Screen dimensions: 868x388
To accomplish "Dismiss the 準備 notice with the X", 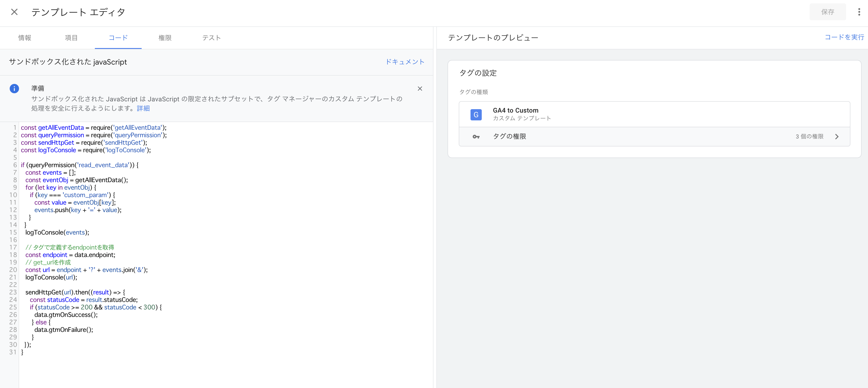I will (x=420, y=89).
